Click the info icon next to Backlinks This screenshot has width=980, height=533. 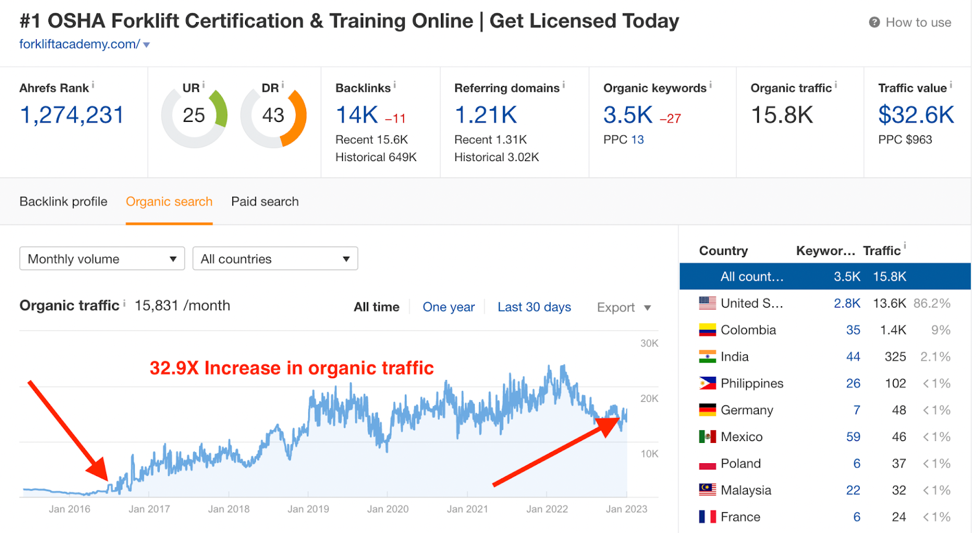(394, 85)
